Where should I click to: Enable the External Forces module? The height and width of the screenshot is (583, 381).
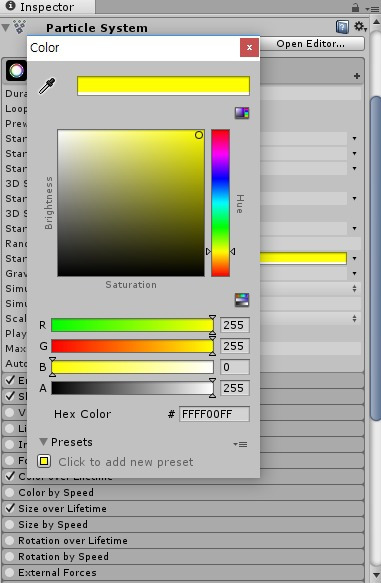[10, 572]
